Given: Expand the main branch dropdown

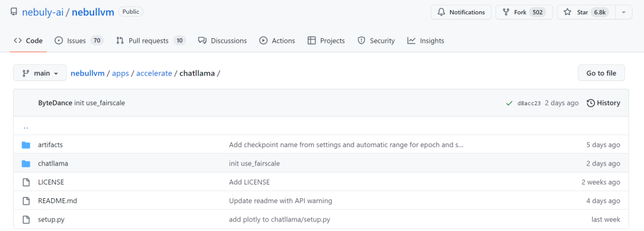Looking at the screenshot, I should [40, 73].
